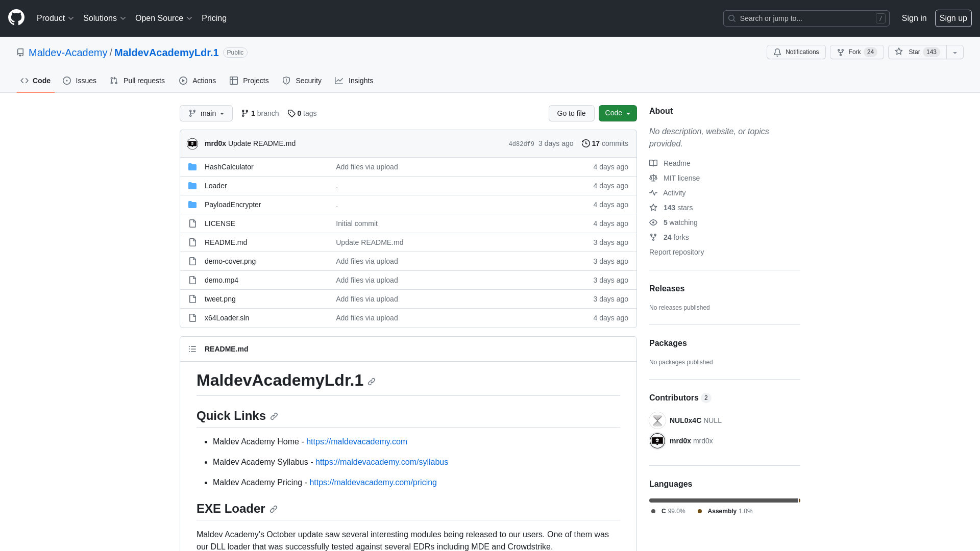Select the Code tab
The image size is (980, 551).
point(36,80)
